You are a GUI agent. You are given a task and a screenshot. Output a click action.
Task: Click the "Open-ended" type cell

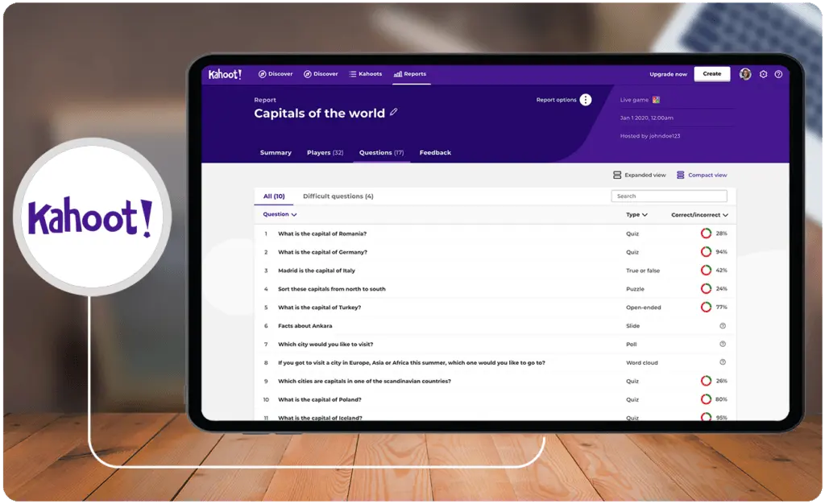click(x=643, y=308)
